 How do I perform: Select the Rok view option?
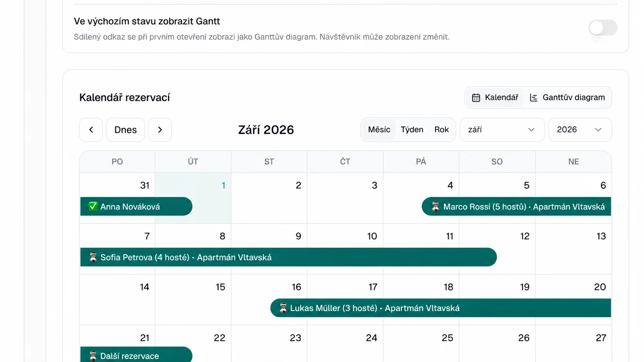coord(441,130)
